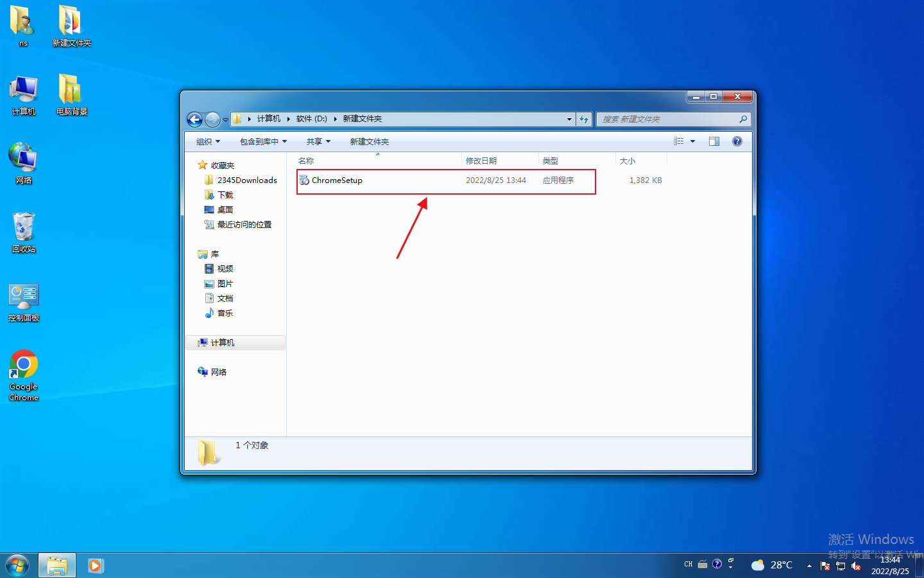Viewport: 924px width, 578px height.
Task: Open the Windows Start menu orb
Action: click(x=17, y=565)
